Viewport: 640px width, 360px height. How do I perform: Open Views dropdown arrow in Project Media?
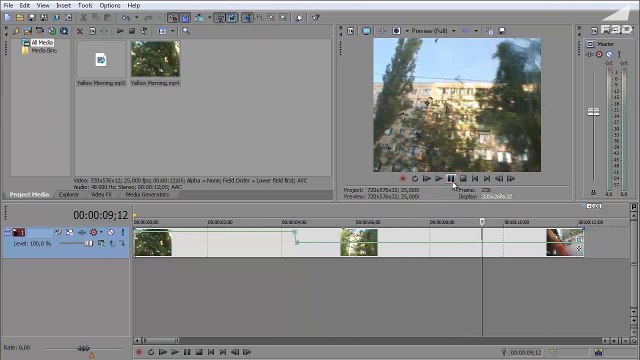tap(172, 31)
